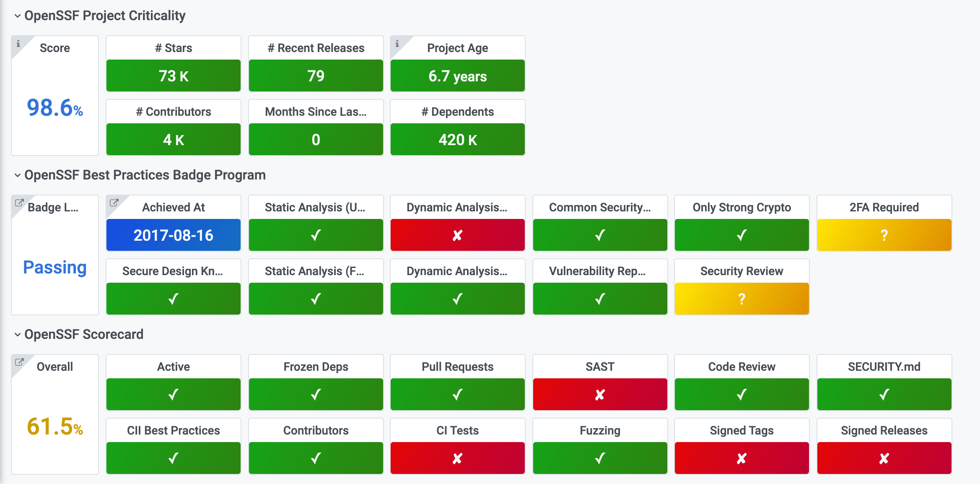Click the yellow question mark under 2FA Required
The width and height of the screenshot is (980, 484).
click(x=884, y=235)
